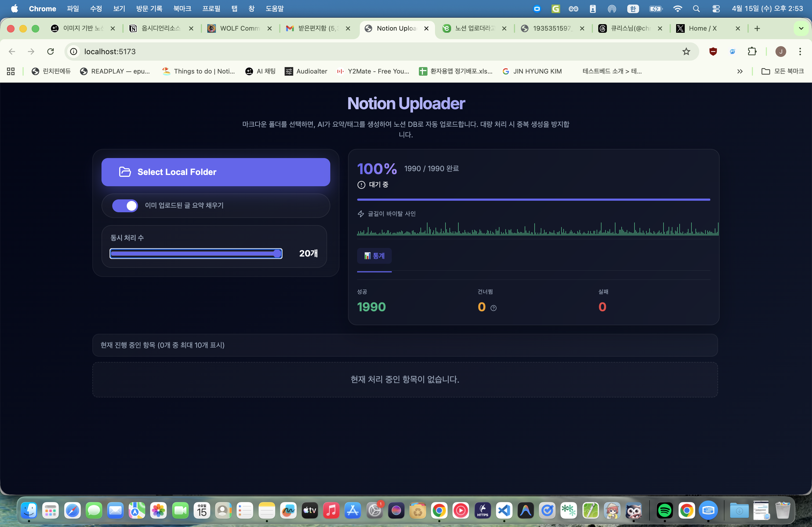Open the Audioalter bookmark

tap(306, 71)
